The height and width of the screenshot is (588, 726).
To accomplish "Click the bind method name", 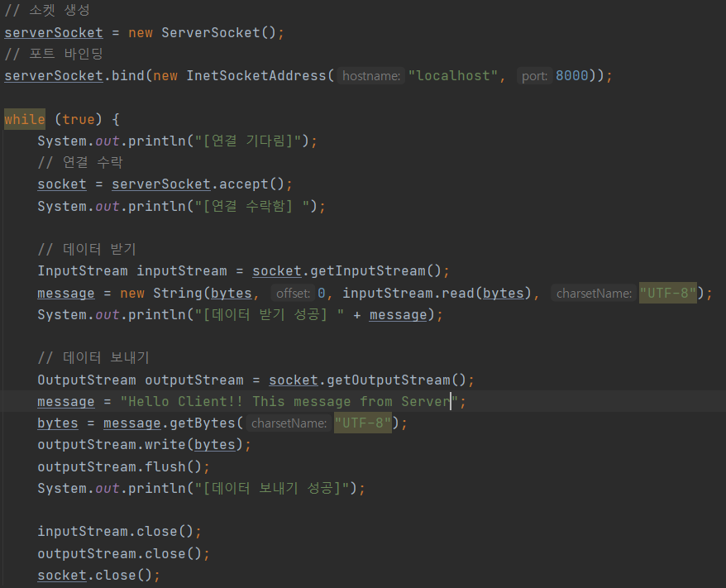I will (x=128, y=76).
